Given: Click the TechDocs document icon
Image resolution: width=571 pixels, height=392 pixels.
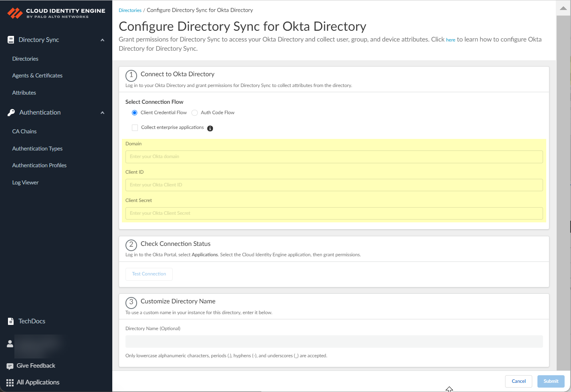Looking at the screenshot, I should [11, 321].
